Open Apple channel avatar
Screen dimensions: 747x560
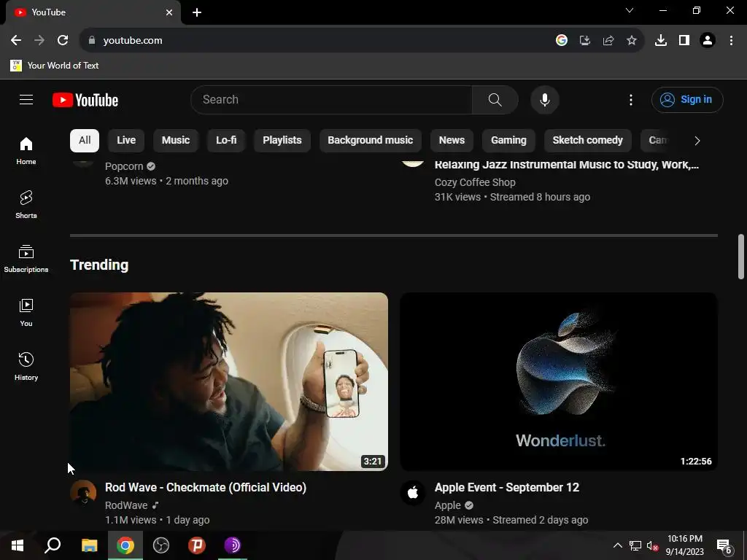[x=413, y=492]
